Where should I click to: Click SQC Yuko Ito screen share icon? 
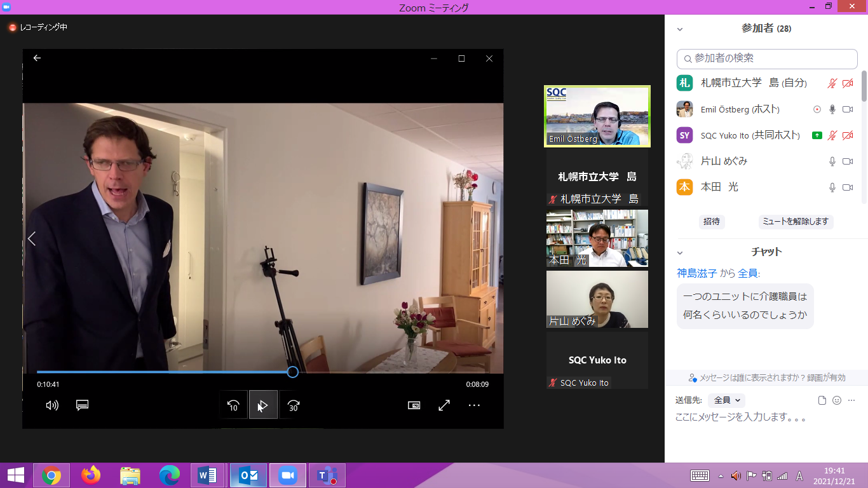pos(817,135)
